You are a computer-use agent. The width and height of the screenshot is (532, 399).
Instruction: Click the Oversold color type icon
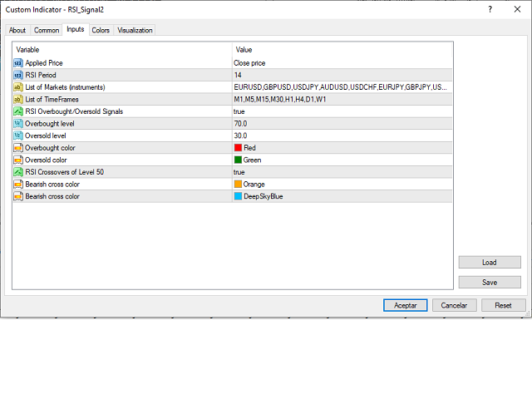(18, 160)
